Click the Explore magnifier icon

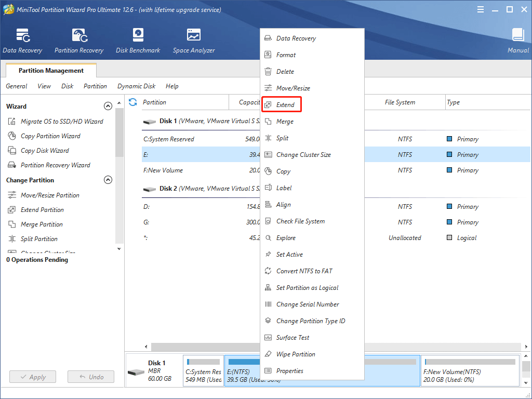(268, 238)
